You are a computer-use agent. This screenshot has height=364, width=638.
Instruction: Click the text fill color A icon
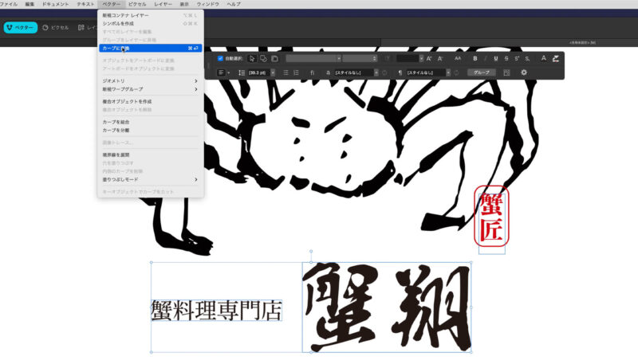click(x=544, y=58)
